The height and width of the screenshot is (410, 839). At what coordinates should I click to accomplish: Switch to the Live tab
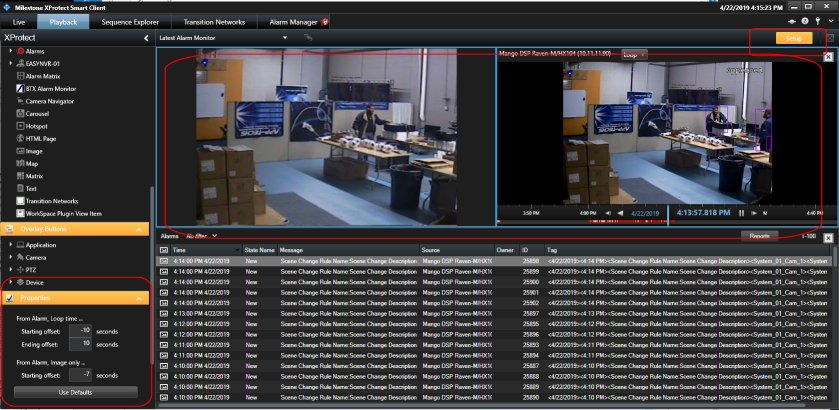tap(19, 22)
